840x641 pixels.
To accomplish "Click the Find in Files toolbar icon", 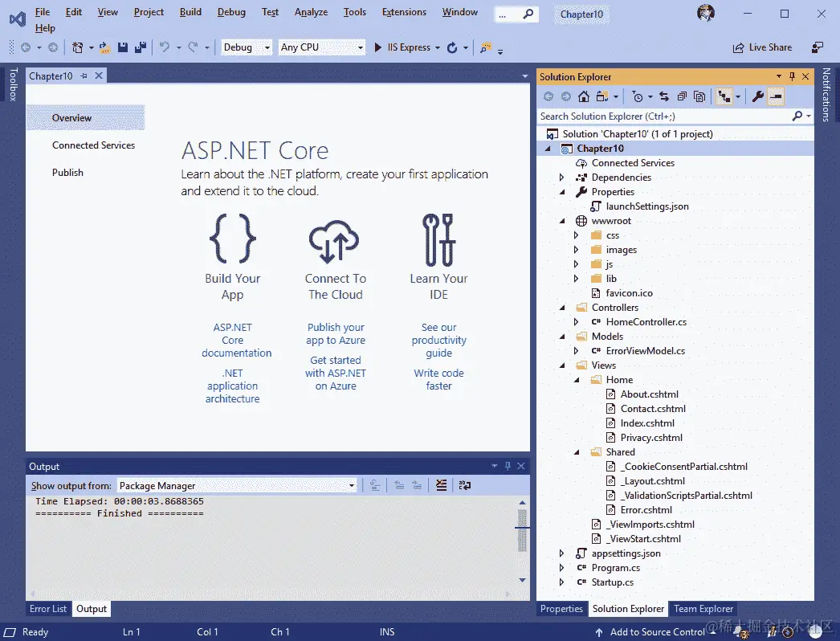I will pos(485,47).
